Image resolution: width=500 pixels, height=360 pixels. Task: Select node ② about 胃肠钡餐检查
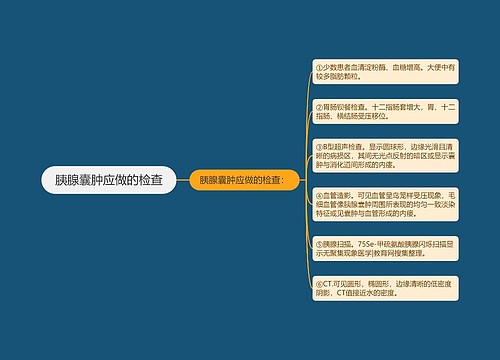[385, 111]
